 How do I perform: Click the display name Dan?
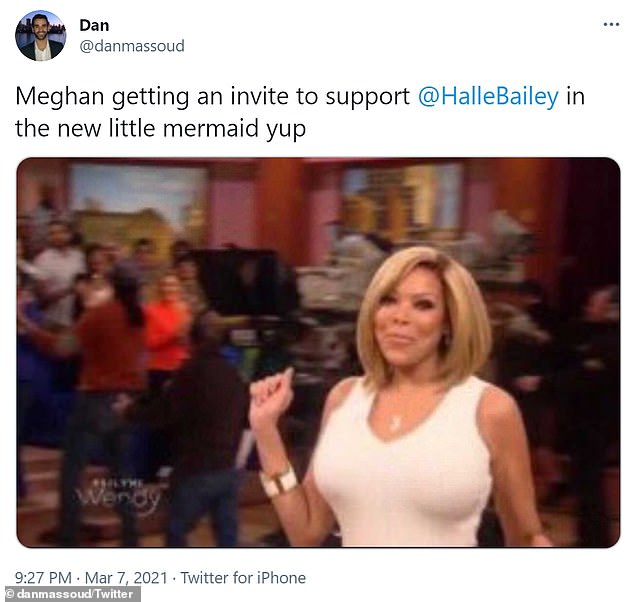tap(94, 25)
